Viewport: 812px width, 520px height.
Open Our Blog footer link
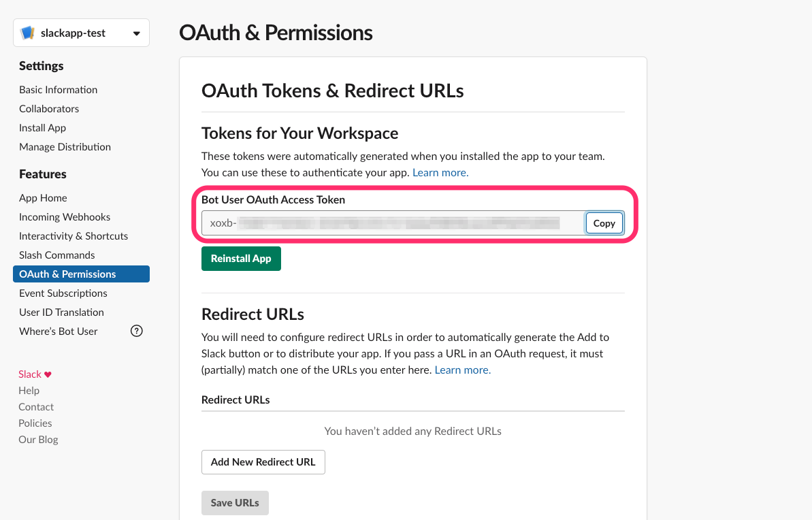[x=38, y=440]
